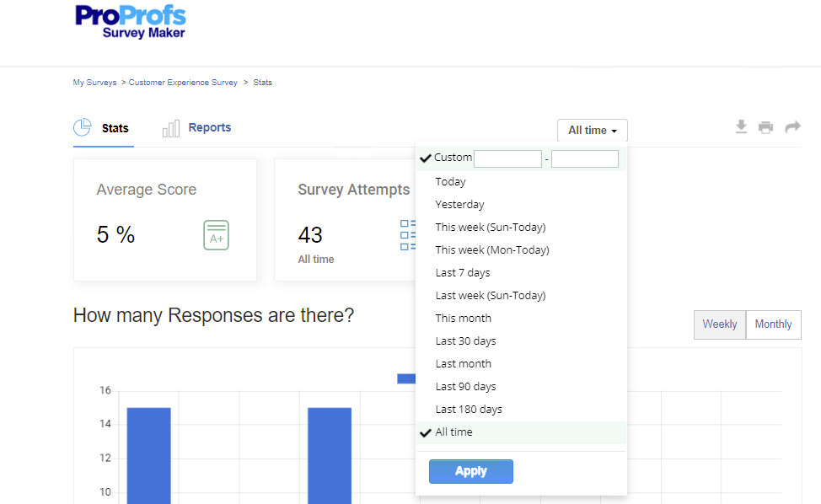Screen dimensions: 821x504
Task: Click the print icon
Action: coord(765,127)
